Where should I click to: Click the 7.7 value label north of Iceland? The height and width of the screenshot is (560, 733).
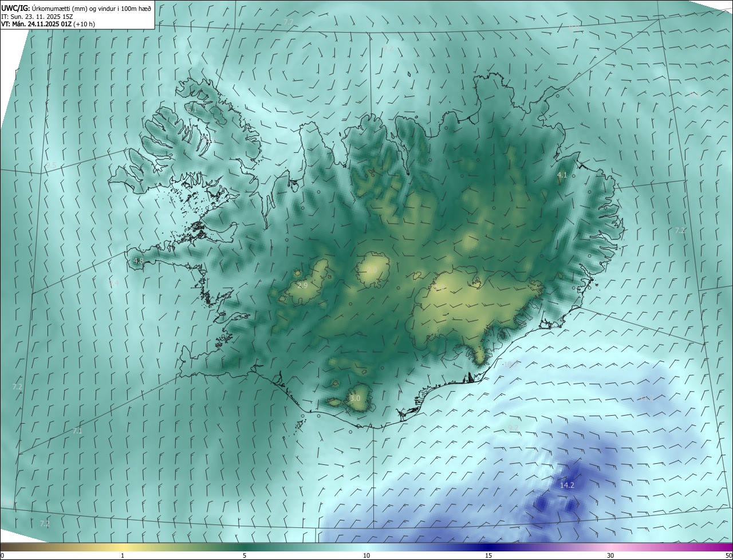click(x=289, y=22)
